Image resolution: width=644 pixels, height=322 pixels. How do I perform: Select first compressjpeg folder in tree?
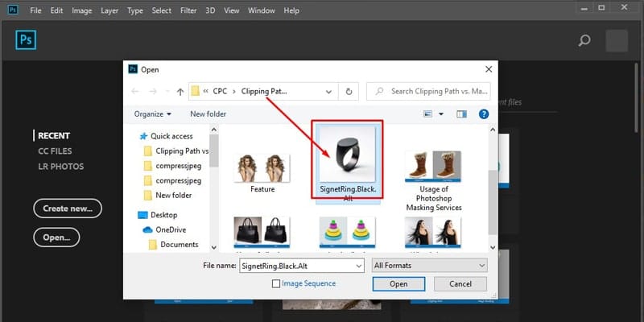click(x=173, y=166)
